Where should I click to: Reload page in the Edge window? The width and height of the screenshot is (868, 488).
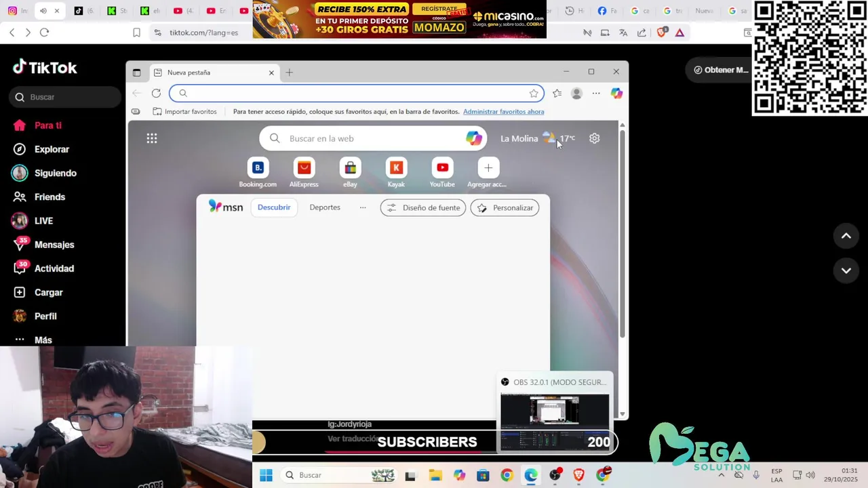tap(156, 94)
